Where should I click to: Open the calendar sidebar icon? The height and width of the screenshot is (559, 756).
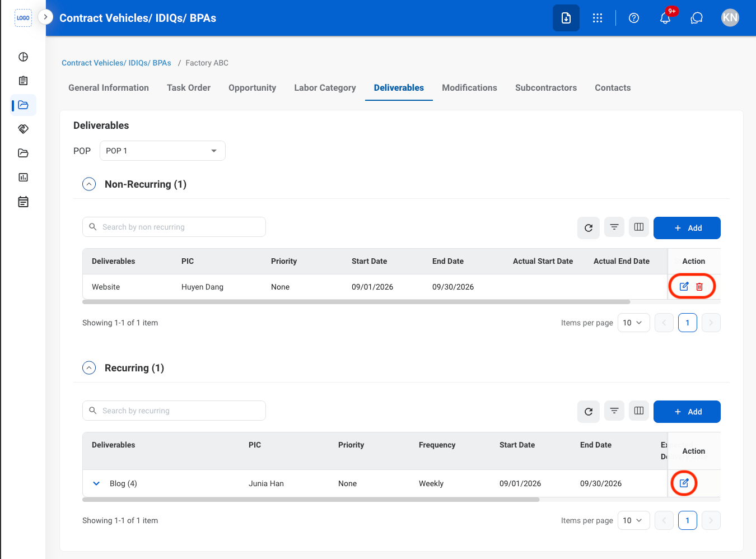pyautogui.click(x=23, y=202)
